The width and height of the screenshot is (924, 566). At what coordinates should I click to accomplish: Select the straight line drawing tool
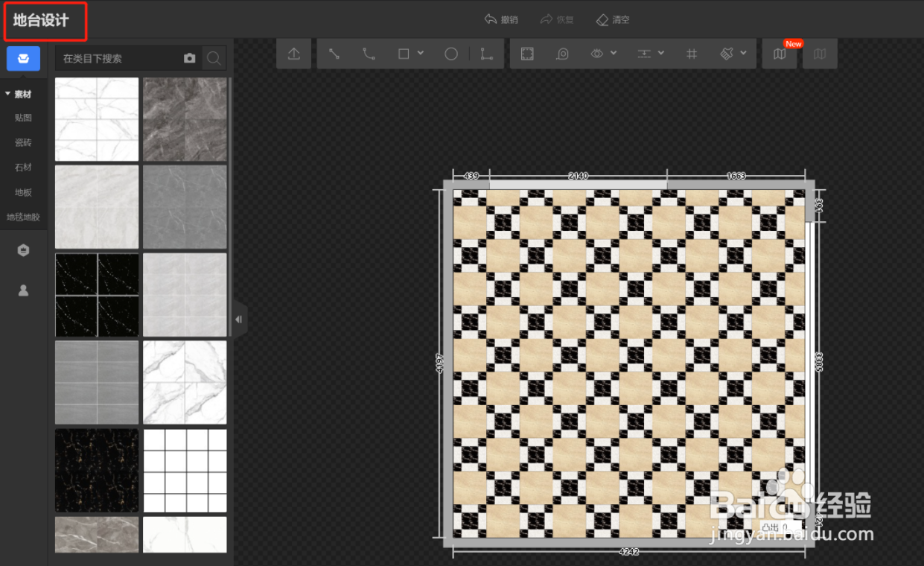(334, 54)
